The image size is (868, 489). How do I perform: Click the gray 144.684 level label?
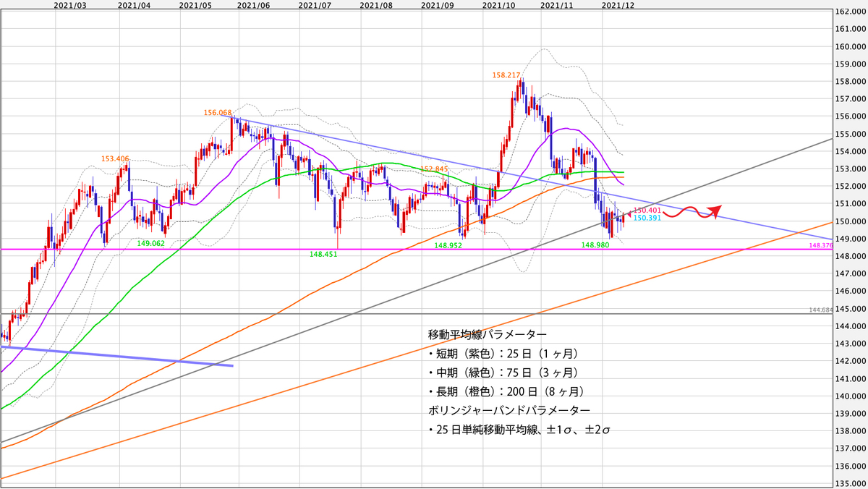coord(821,310)
